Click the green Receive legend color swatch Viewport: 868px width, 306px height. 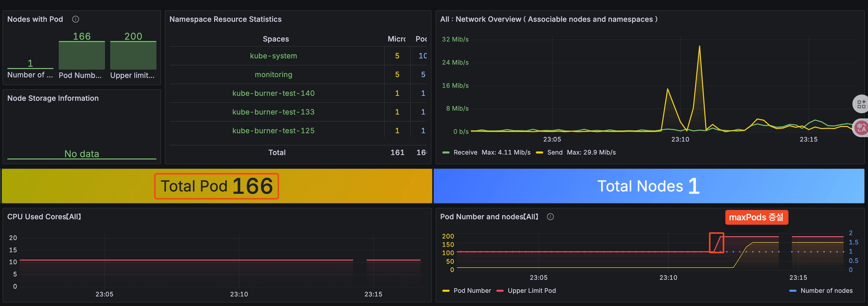click(445, 153)
